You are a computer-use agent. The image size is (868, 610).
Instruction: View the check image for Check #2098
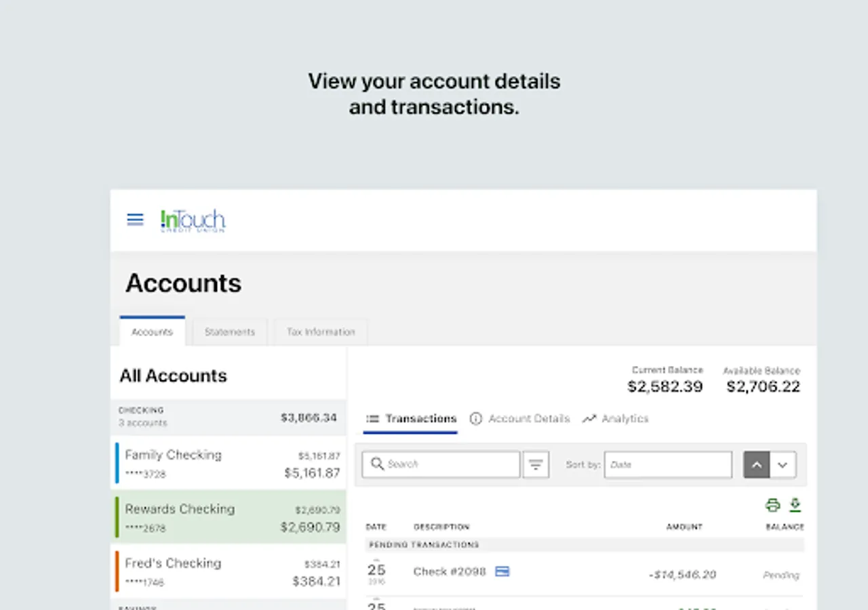click(502, 571)
